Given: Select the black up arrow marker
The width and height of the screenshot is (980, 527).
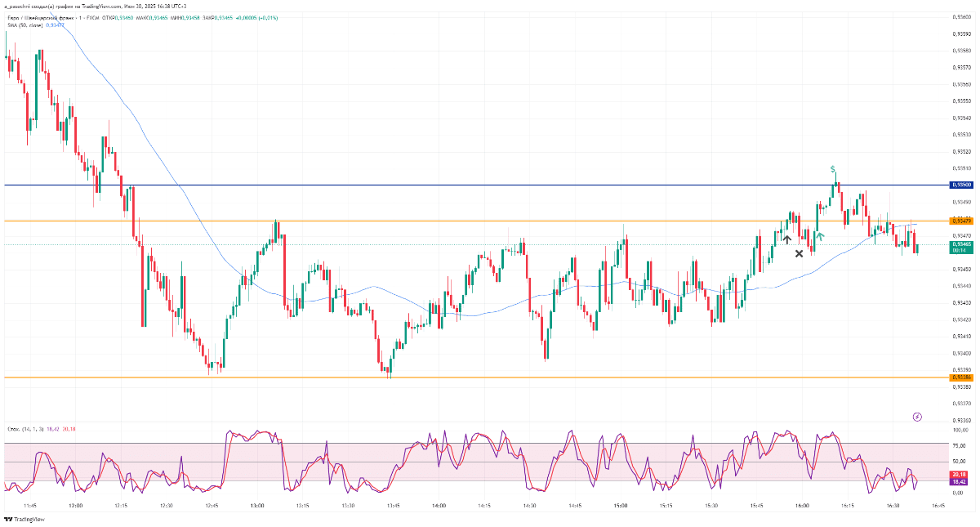Looking at the screenshot, I should point(786,238).
